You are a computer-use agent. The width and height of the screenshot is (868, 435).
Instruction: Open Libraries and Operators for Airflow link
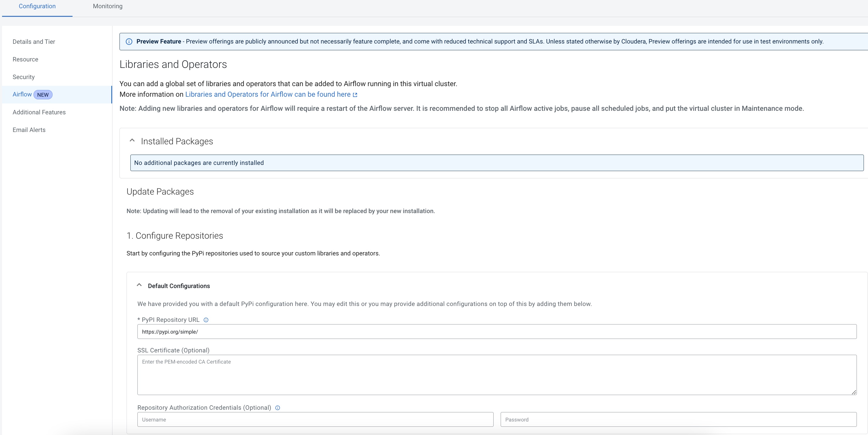tap(268, 94)
